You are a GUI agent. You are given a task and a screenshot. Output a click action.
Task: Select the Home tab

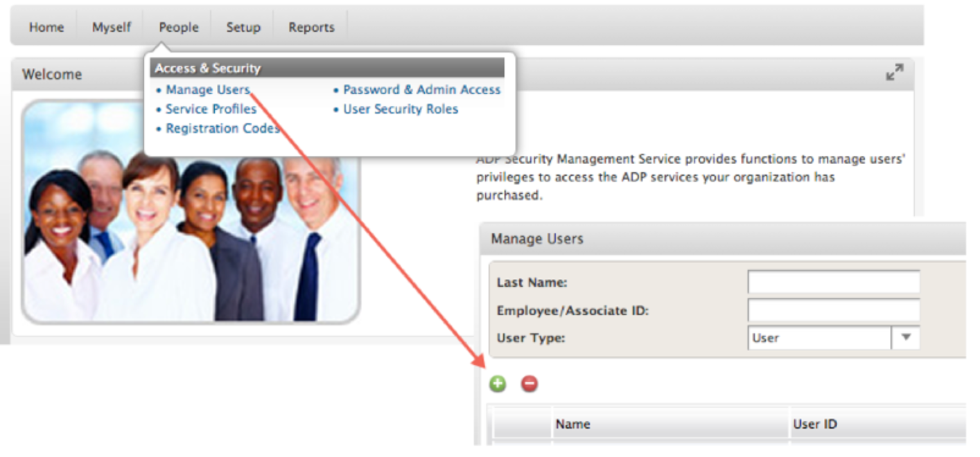pos(46,26)
